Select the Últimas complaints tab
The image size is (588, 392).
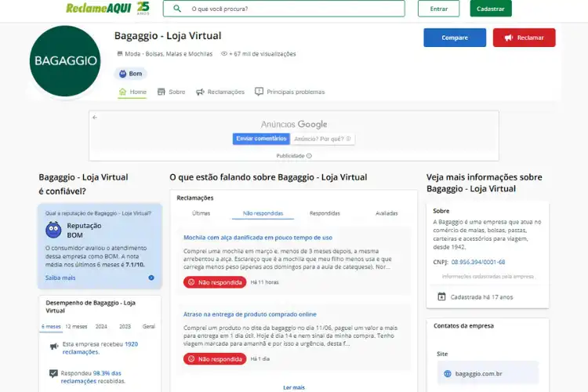click(x=201, y=213)
